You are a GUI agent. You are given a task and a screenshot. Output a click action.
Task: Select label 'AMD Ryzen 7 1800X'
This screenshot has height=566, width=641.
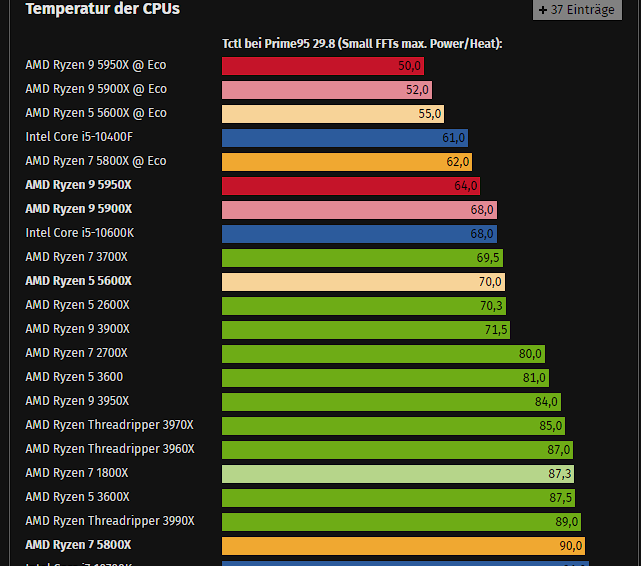pos(77,473)
